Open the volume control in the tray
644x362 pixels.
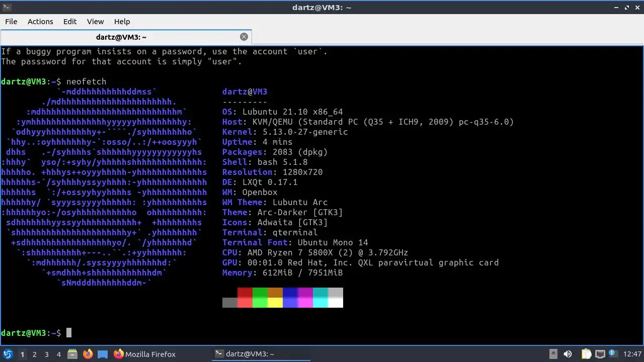tap(568, 354)
